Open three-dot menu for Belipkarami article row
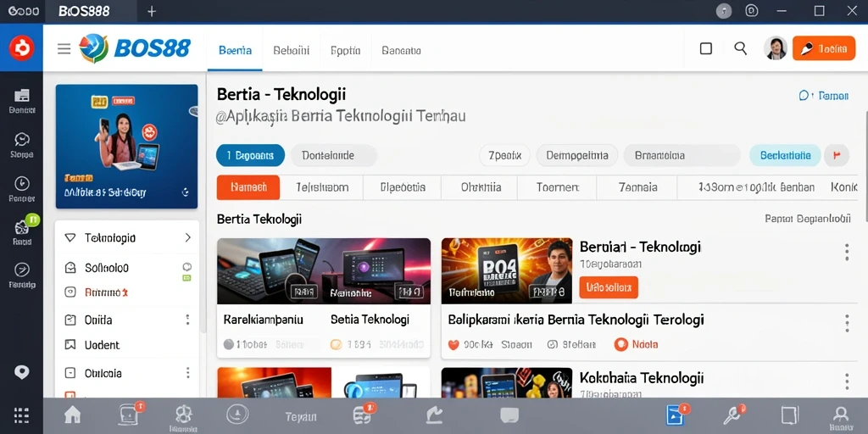Viewport: 868px width, 434px height. pyautogui.click(x=847, y=323)
